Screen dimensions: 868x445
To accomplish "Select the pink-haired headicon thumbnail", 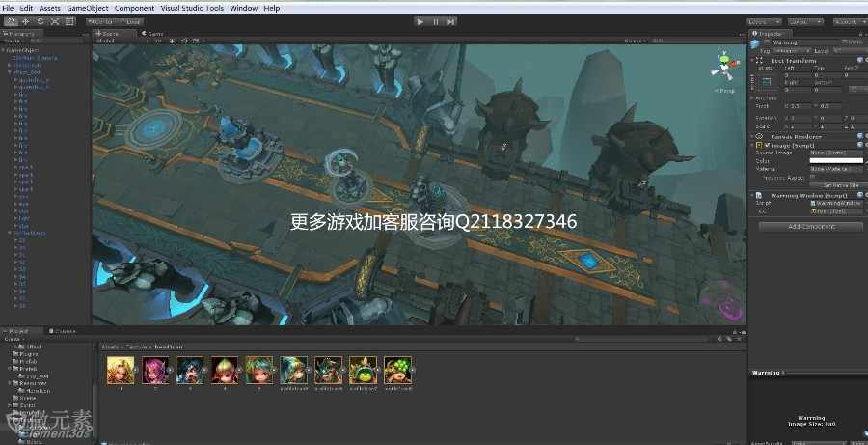I will pos(155,370).
